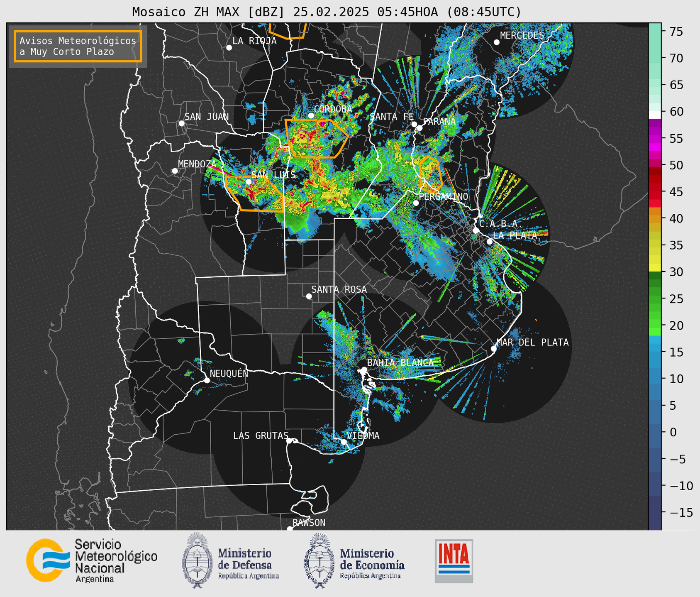
Task: Click the MAR DEL PLATA label
Action: pos(532,343)
